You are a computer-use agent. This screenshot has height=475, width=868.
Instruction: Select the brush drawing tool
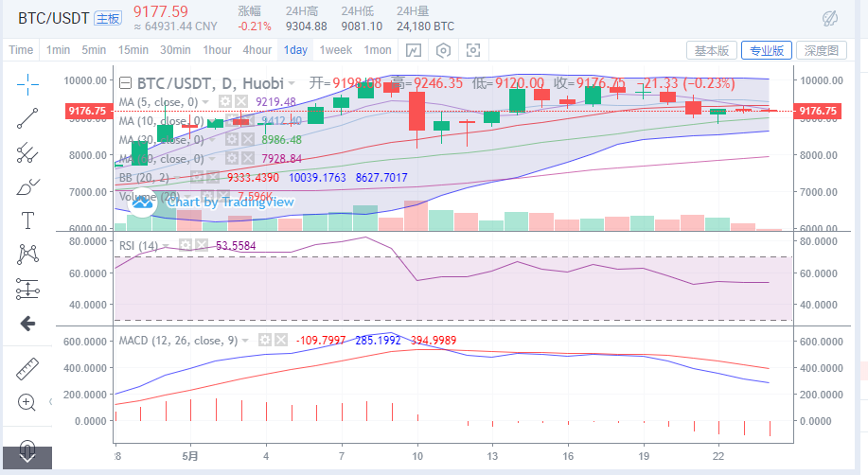coord(27,187)
